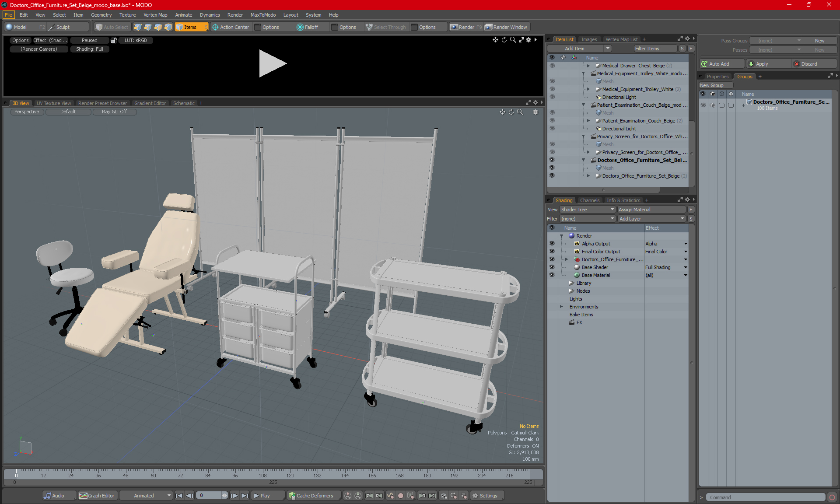The width and height of the screenshot is (840, 504).
Task: Click the New Group button
Action: 716,85
